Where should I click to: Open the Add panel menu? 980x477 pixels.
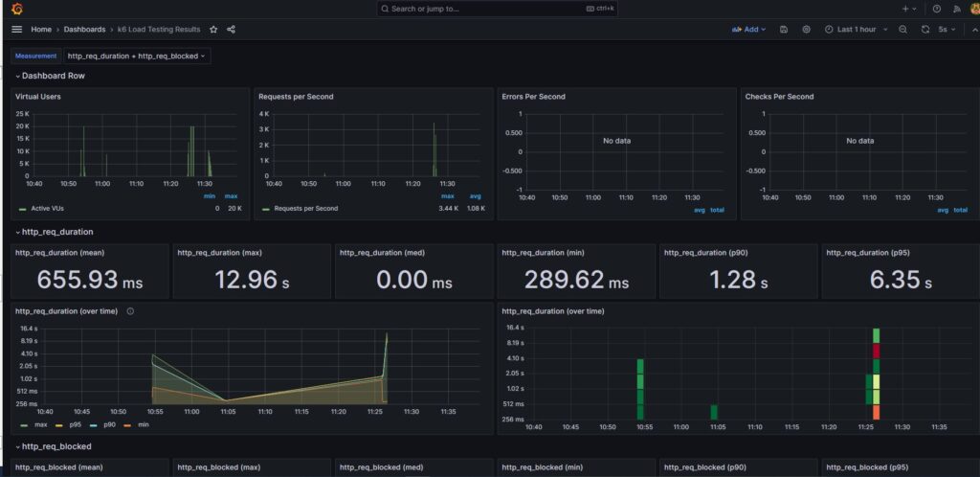[x=748, y=30]
